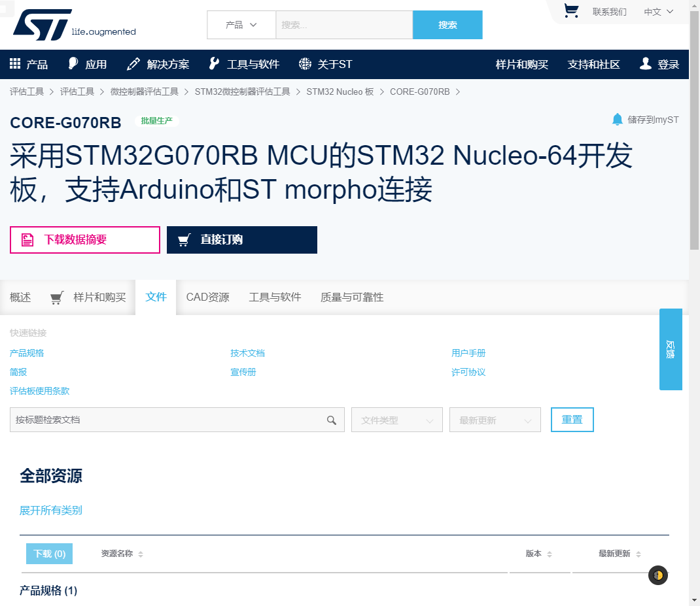Click the wrench icon beside 工具与软件
700x606 pixels.
coord(214,64)
